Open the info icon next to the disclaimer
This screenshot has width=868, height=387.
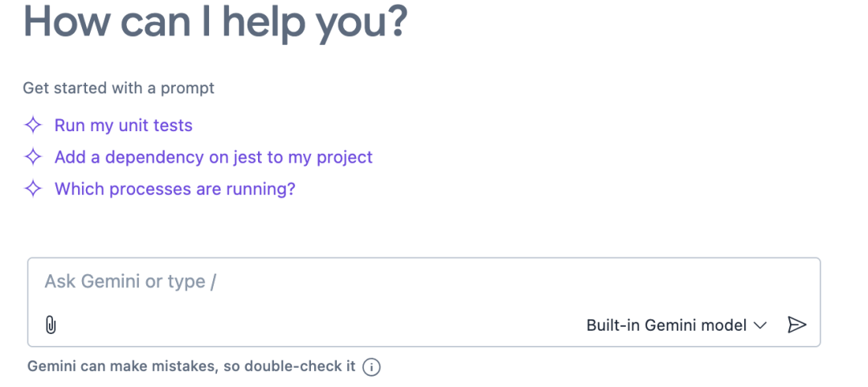[x=371, y=367]
